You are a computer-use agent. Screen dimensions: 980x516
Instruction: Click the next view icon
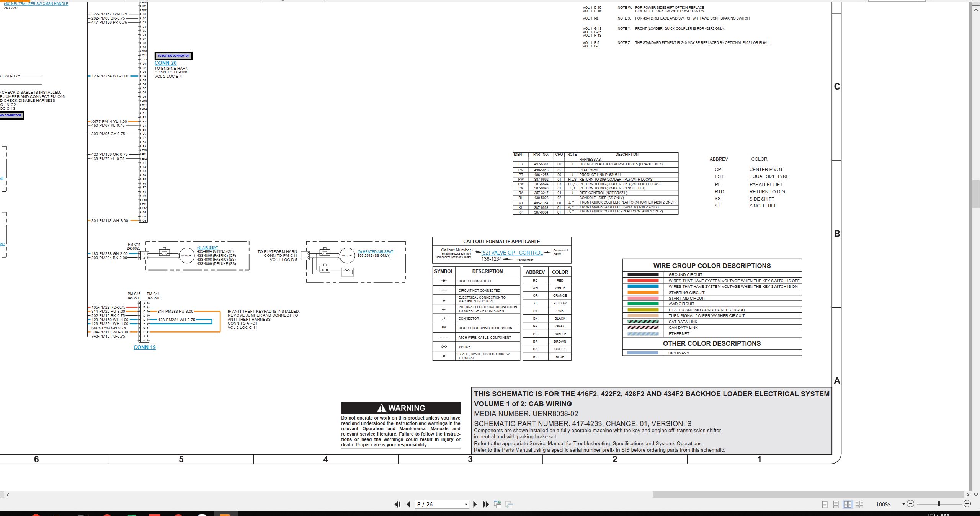point(509,505)
